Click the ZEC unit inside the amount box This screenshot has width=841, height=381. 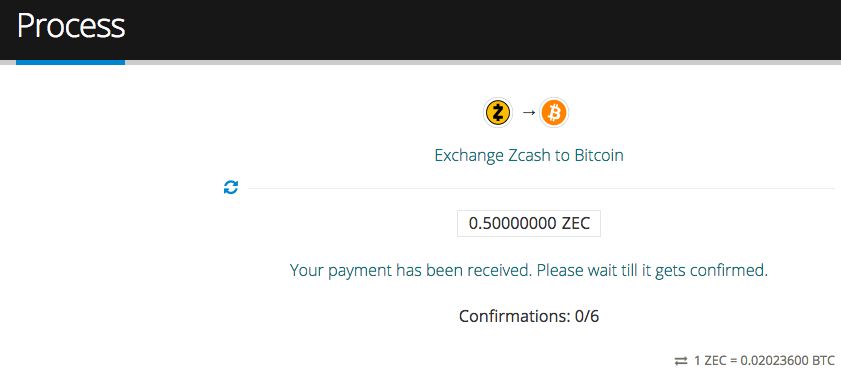pyautogui.click(x=576, y=224)
